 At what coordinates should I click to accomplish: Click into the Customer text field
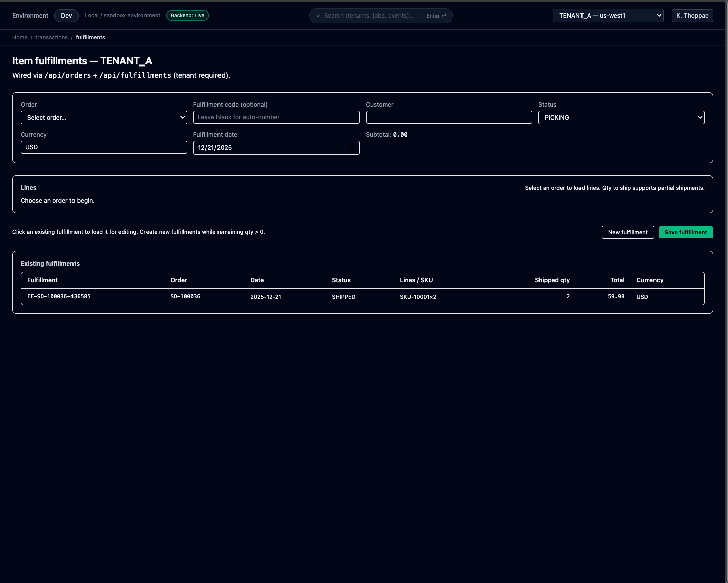point(448,117)
